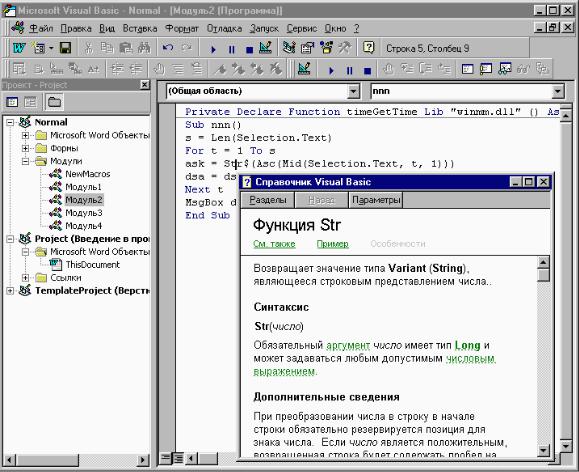Open the См. также link
The width and height of the screenshot is (579, 472).
click(x=274, y=244)
